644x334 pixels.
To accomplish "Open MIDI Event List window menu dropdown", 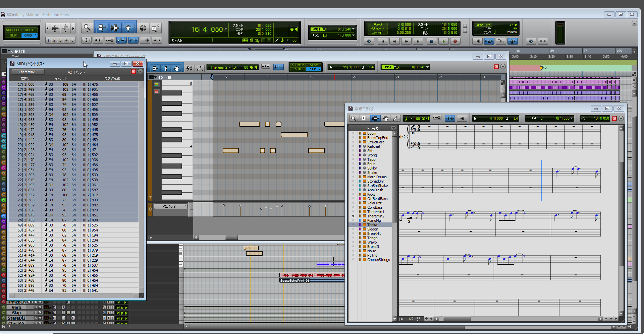I will pos(141,71).
